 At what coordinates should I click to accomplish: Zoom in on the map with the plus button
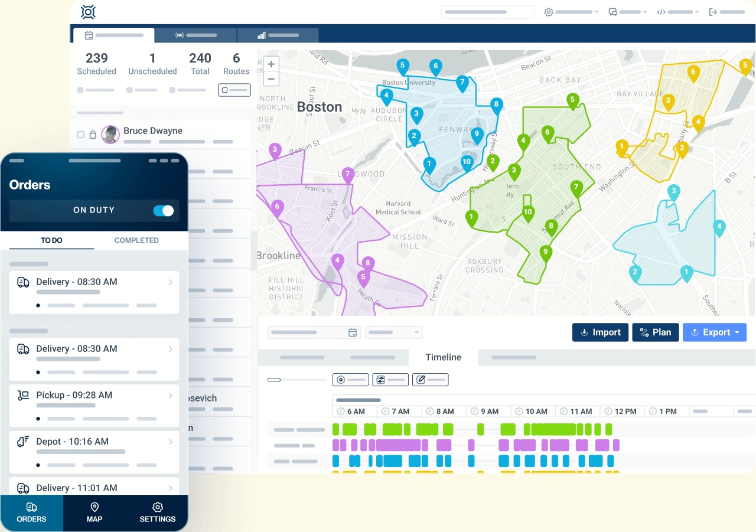pyautogui.click(x=271, y=64)
